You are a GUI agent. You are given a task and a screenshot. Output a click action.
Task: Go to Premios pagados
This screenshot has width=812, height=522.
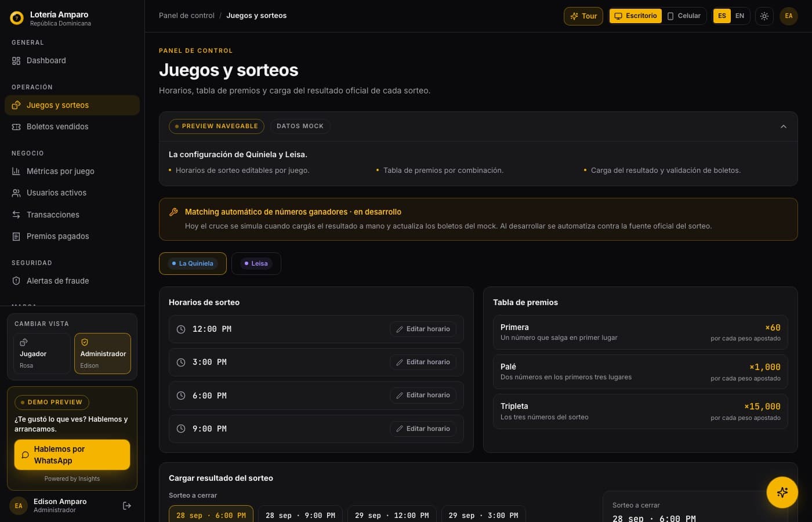tap(72, 237)
